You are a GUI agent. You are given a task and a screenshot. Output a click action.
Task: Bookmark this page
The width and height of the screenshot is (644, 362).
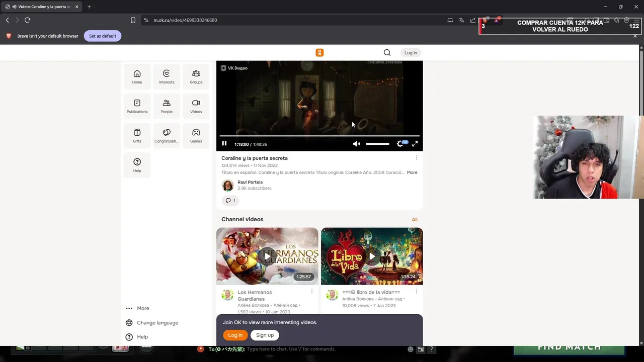point(133,20)
